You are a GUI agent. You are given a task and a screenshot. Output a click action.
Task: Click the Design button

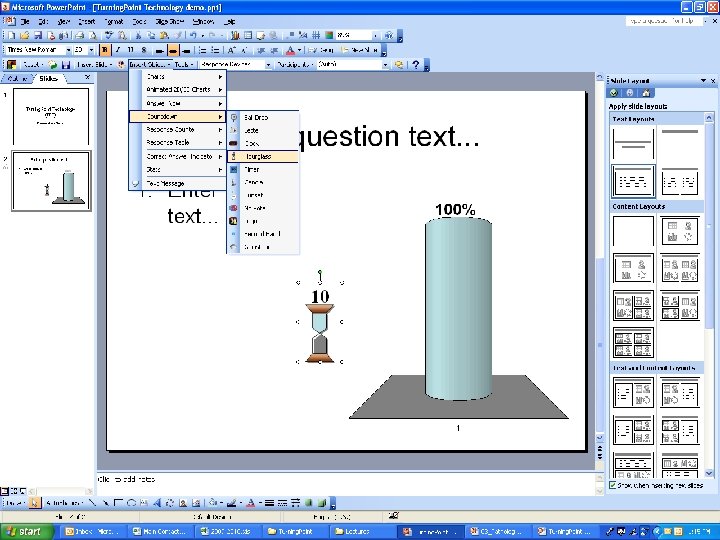point(321,50)
